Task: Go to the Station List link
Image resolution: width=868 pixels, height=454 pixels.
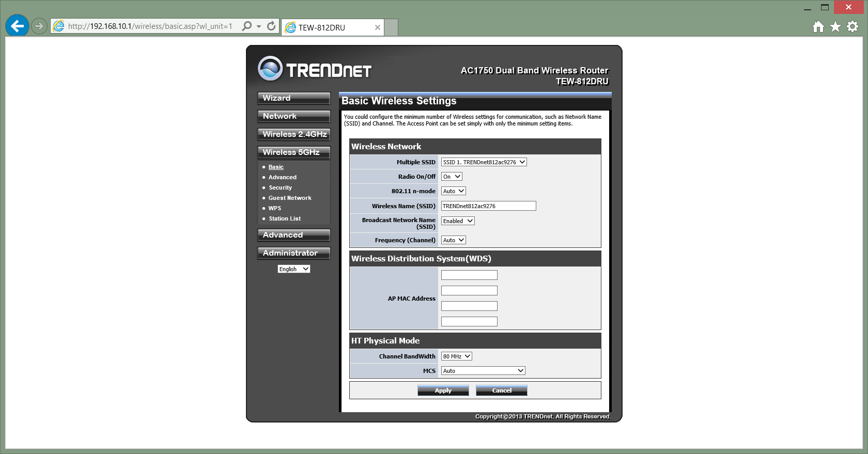Action: click(x=285, y=218)
